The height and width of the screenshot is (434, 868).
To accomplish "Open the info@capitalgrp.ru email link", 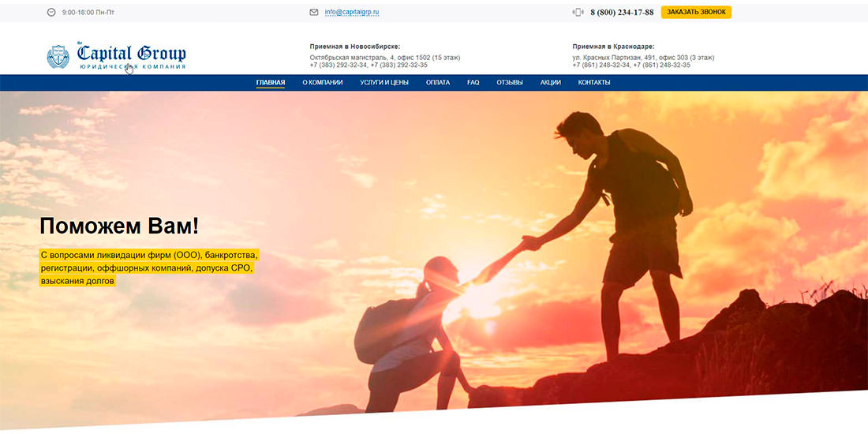I will 352,13.
